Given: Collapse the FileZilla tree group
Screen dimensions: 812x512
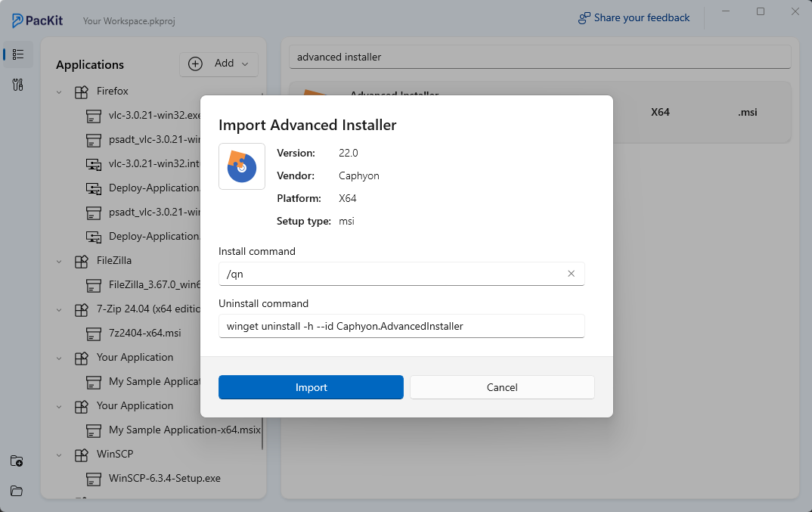Looking at the screenshot, I should [59, 261].
